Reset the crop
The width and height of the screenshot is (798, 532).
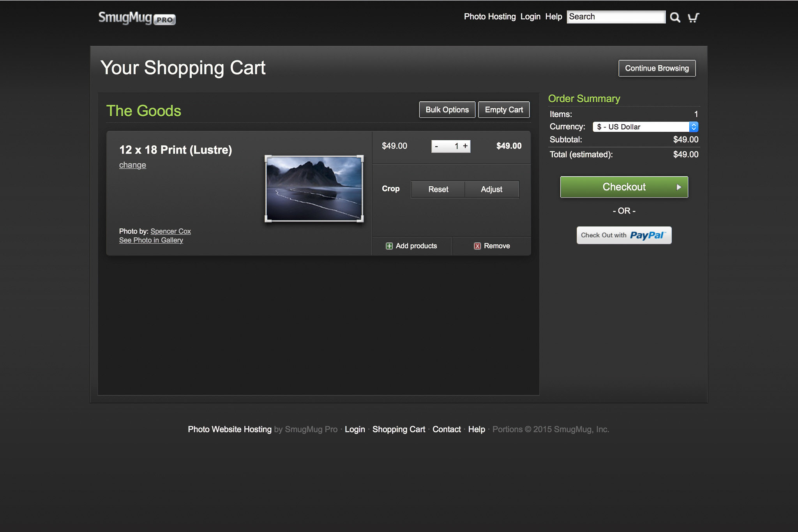pyautogui.click(x=438, y=189)
